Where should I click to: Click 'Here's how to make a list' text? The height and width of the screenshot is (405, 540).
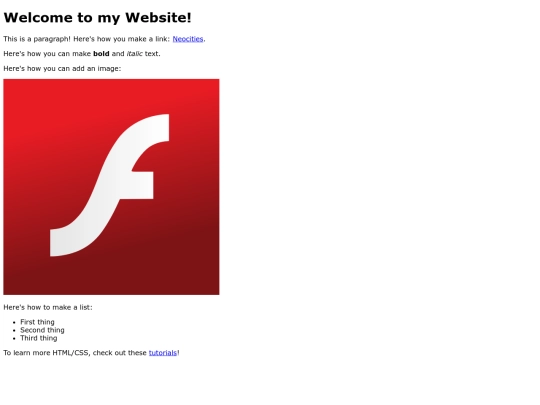tap(48, 307)
